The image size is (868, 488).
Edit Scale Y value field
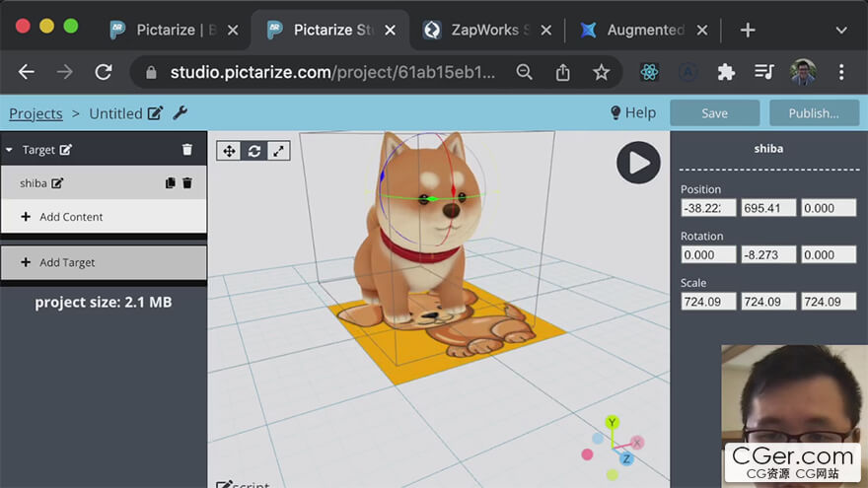(768, 302)
